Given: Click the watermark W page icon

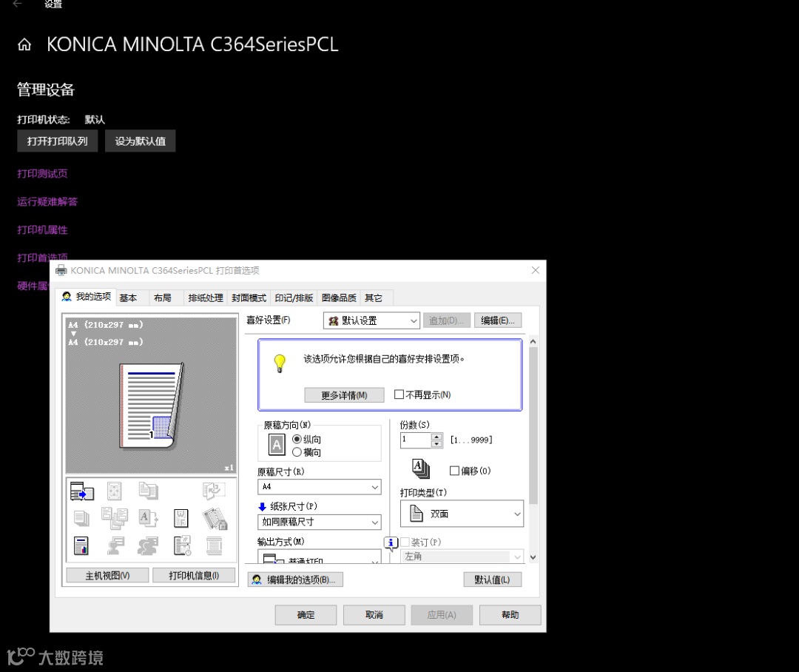Looking at the screenshot, I should (181, 518).
